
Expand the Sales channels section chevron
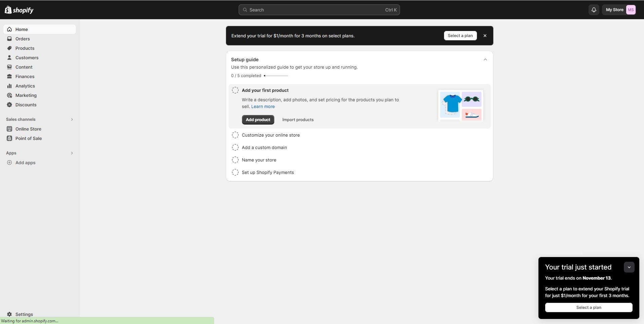click(x=72, y=119)
